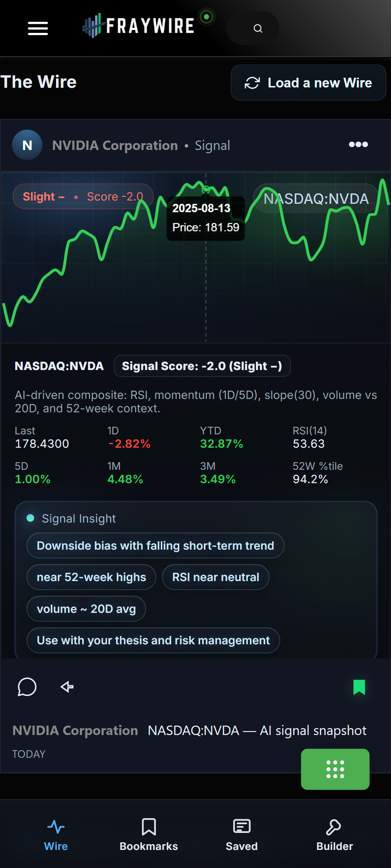Open the green grid floating button

335,769
